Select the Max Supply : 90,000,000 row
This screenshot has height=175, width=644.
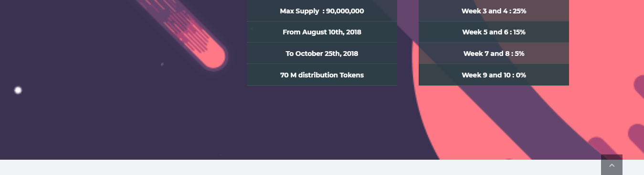[x=322, y=11]
